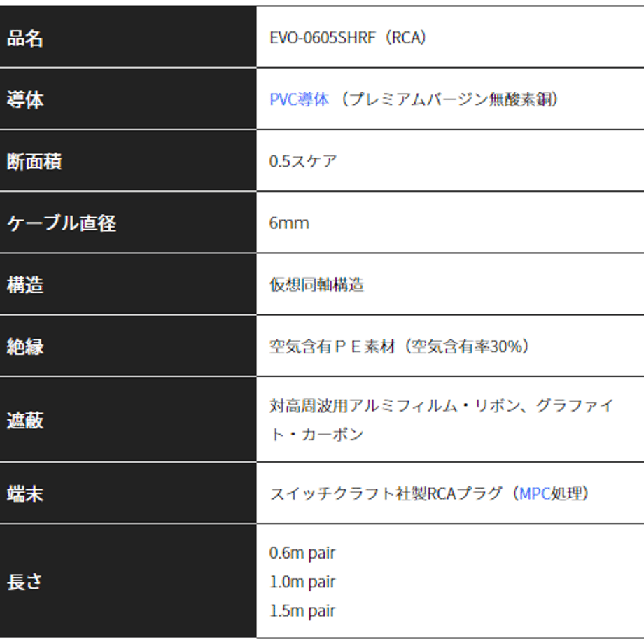644x644 pixels.
Task: Click the 端末 header cell
Action: tap(127, 493)
